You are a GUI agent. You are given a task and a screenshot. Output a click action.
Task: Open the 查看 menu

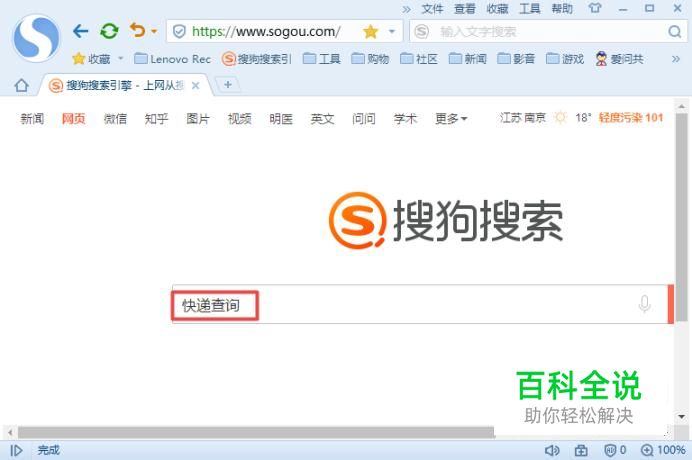point(465,9)
